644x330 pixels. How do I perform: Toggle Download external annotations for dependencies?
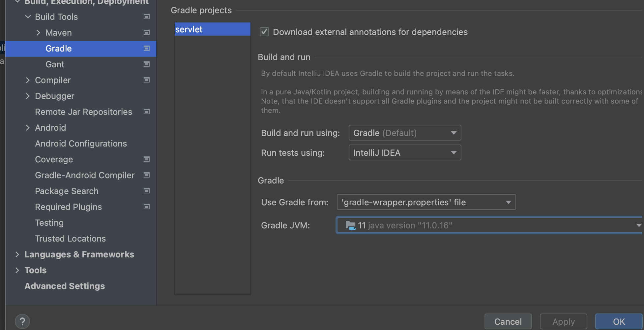264,32
